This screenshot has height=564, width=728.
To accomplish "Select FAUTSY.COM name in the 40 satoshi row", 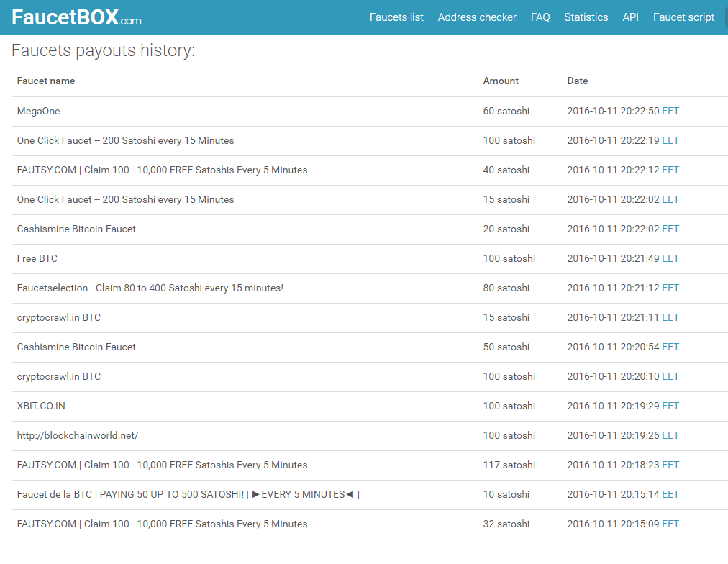I will click(162, 170).
